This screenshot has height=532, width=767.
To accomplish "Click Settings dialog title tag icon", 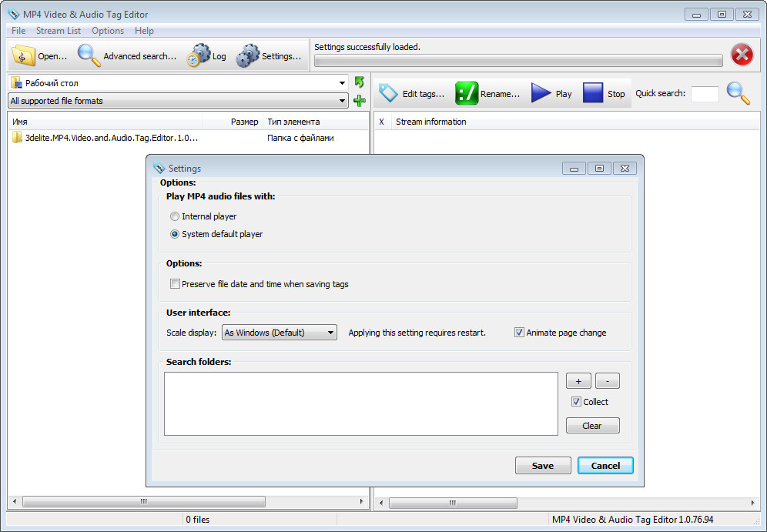I will point(159,168).
